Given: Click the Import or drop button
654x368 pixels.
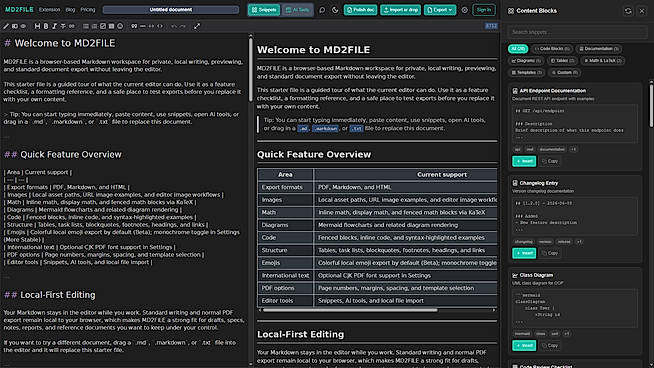Looking at the screenshot, I should (400, 10).
